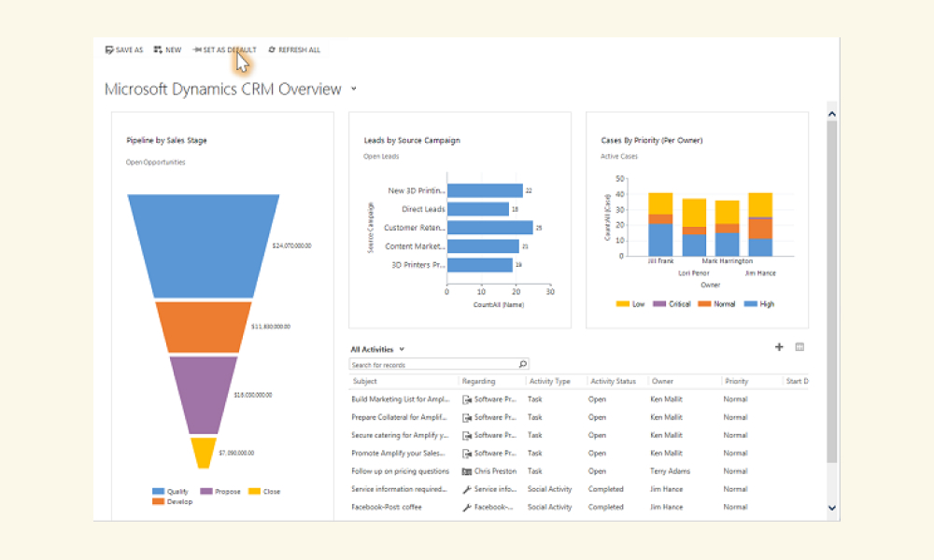934x560 pixels.
Task: Sort by the Regarding column header
Action: [478, 381]
